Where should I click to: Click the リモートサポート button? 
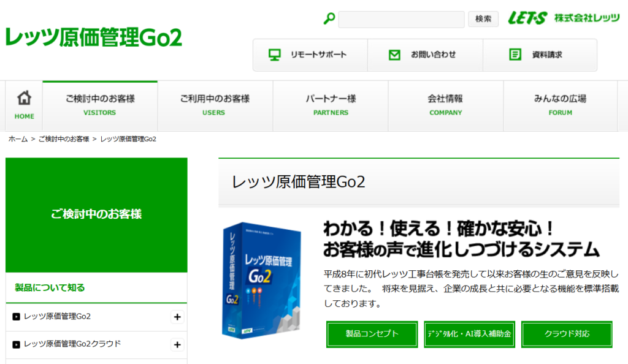[310, 55]
